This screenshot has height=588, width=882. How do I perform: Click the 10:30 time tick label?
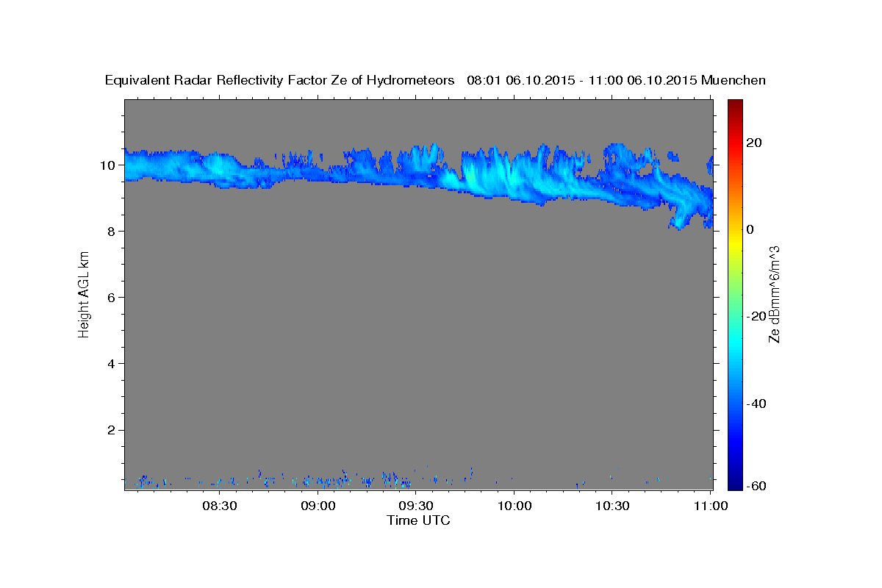coord(612,506)
